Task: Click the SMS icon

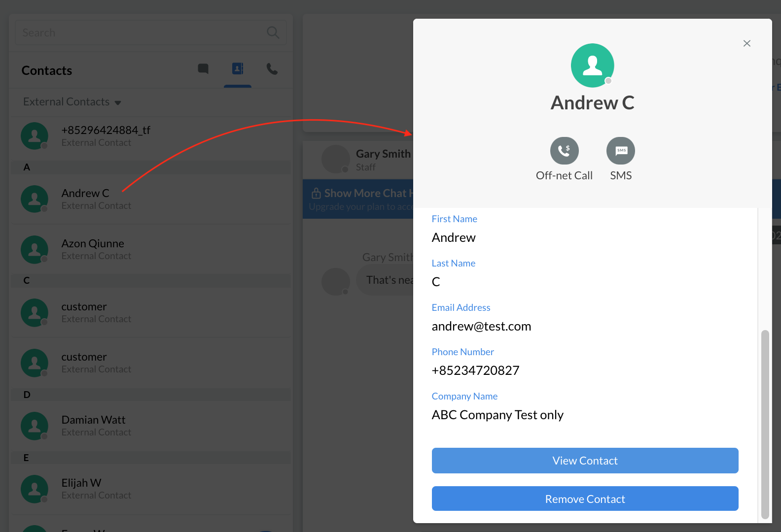Action: (x=621, y=151)
